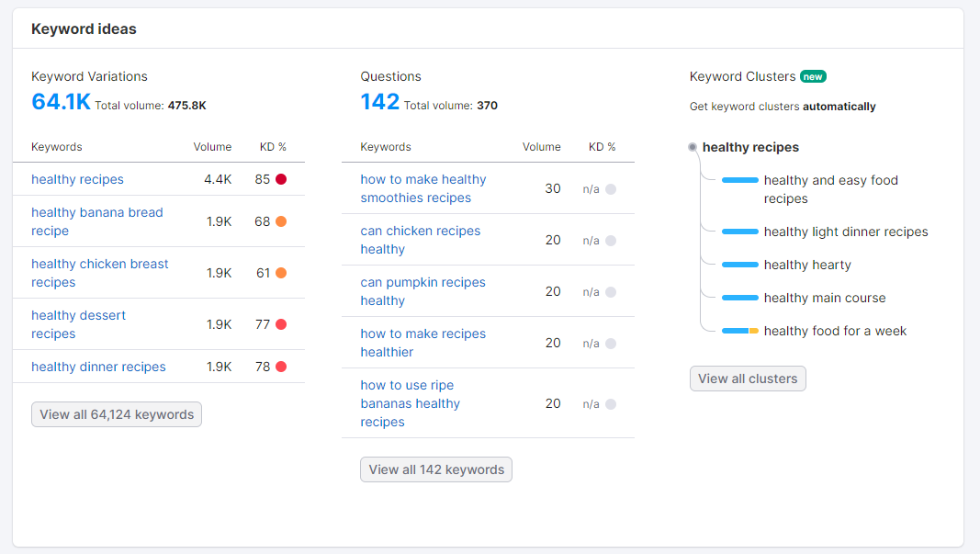The width and height of the screenshot is (980, 554).
Task: Open 'can chicken recipes healthy' question
Action: pyautogui.click(x=421, y=240)
